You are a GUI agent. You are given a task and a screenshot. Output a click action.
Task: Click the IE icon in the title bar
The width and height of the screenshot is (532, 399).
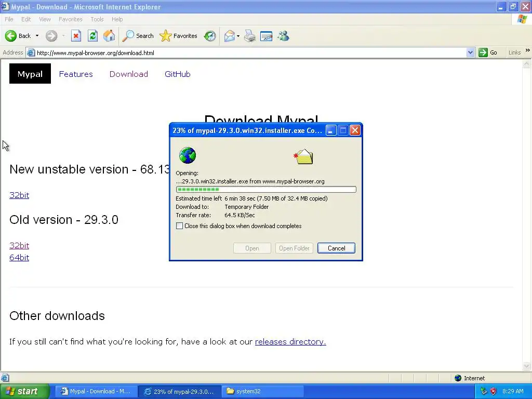point(5,6)
